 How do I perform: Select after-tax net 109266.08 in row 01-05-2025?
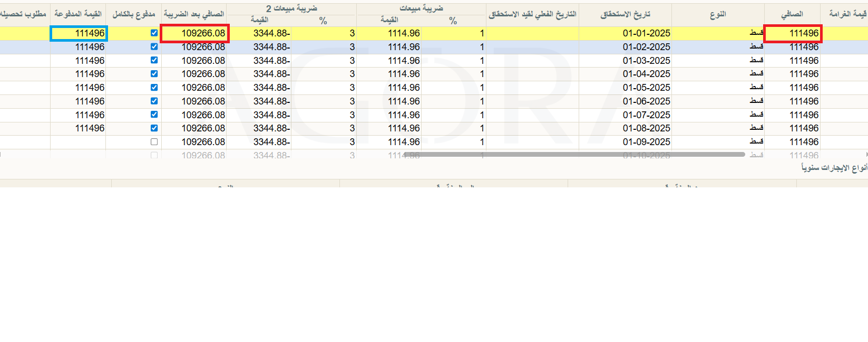(x=194, y=88)
